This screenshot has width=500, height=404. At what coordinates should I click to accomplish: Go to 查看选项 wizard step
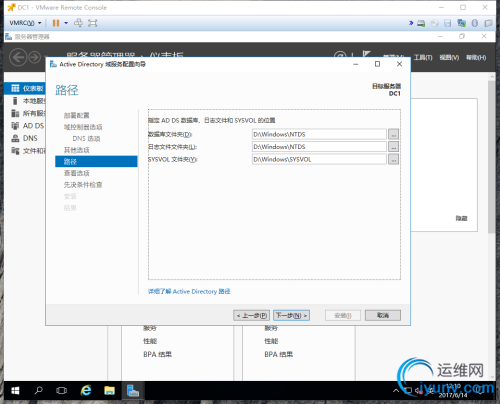tap(77, 173)
